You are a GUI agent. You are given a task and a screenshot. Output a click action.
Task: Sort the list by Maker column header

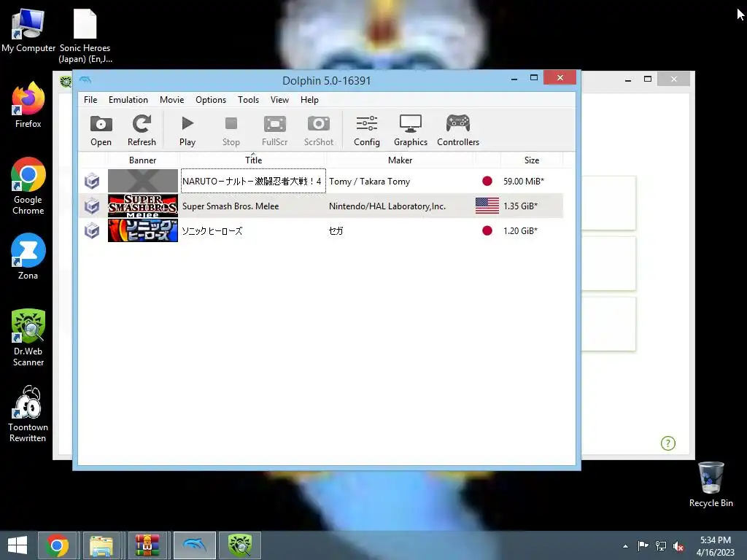pos(400,160)
